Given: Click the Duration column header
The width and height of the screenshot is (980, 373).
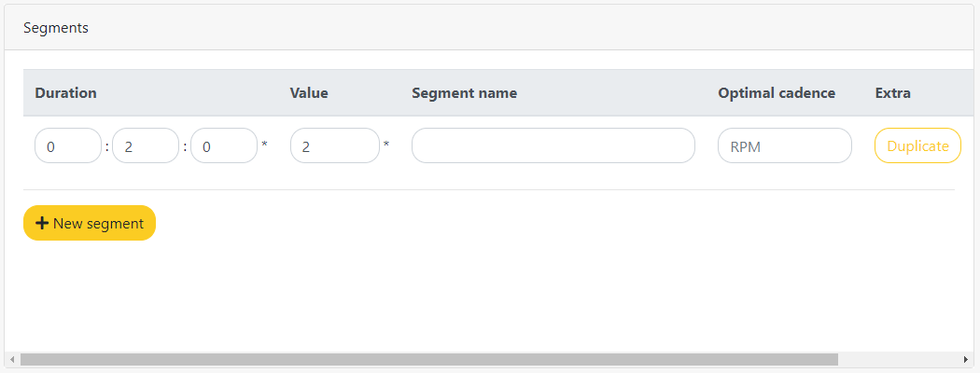Looking at the screenshot, I should [65, 93].
